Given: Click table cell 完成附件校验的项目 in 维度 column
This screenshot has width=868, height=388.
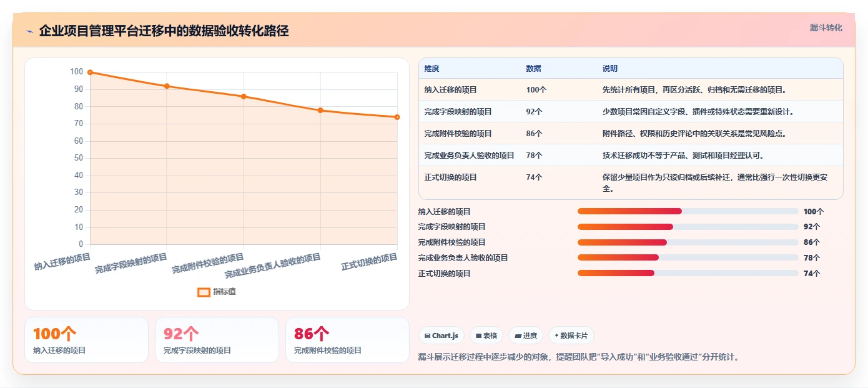Looking at the screenshot, I should [x=458, y=134].
